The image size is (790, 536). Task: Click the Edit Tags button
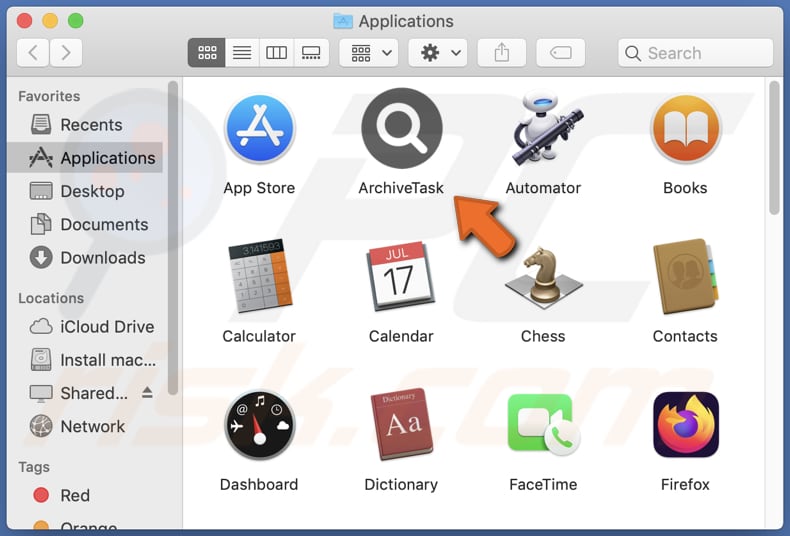[x=560, y=52]
